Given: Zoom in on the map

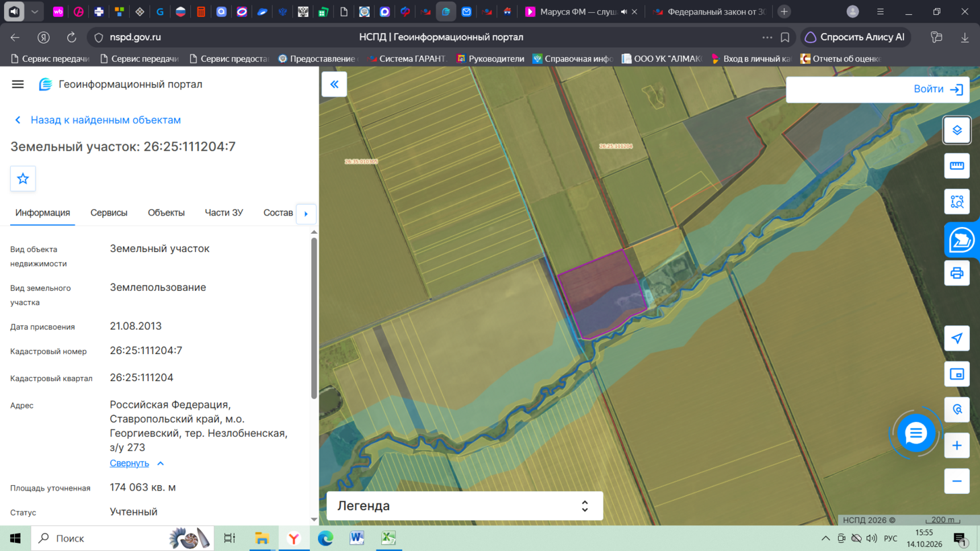Looking at the screenshot, I should 956,446.
